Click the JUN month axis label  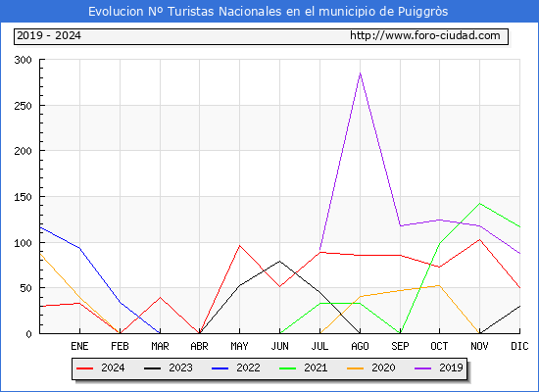coord(280,346)
